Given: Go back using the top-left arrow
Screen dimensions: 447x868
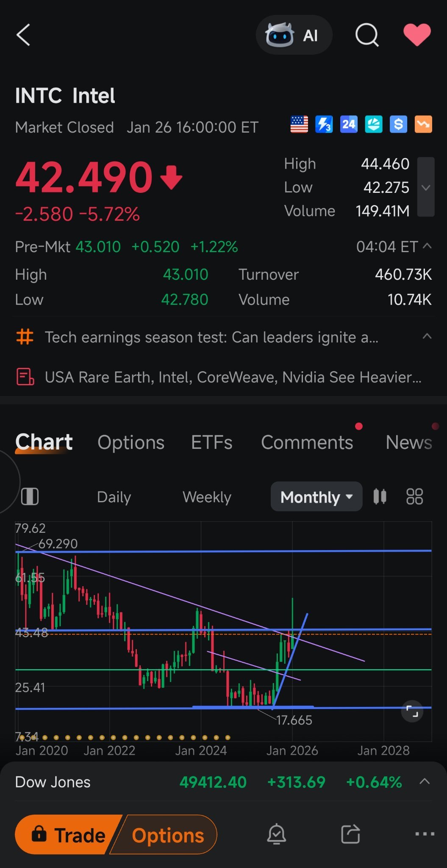Looking at the screenshot, I should 23,35.
